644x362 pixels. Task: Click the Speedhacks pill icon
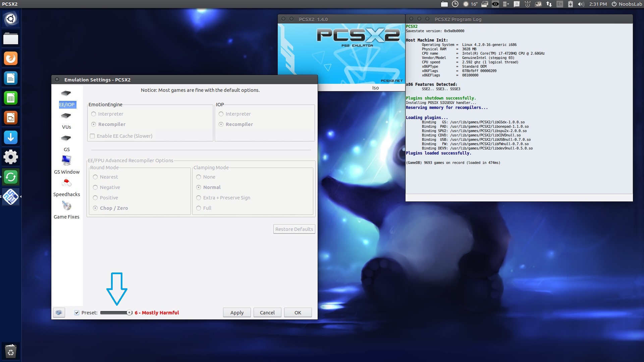tap(66, 183)
